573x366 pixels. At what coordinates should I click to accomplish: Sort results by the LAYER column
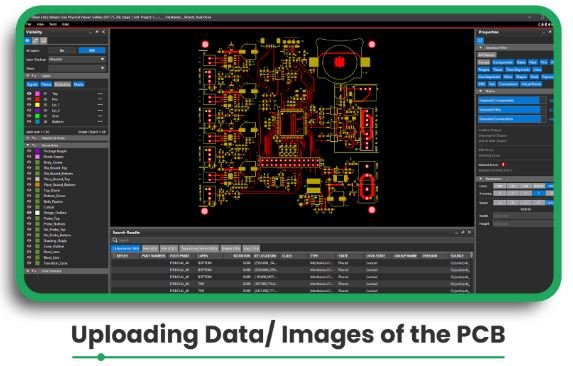[203, 256]
